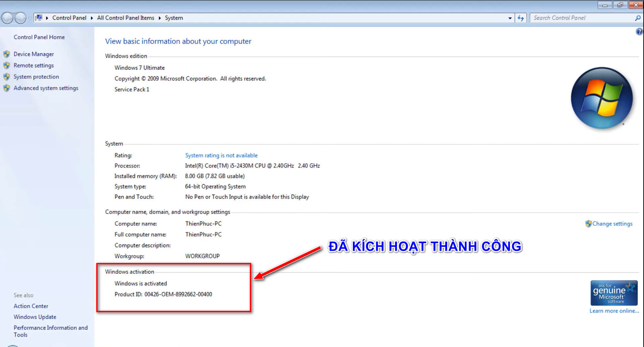
Task: Click Change settings link
Action: click(x=612, y=224)
